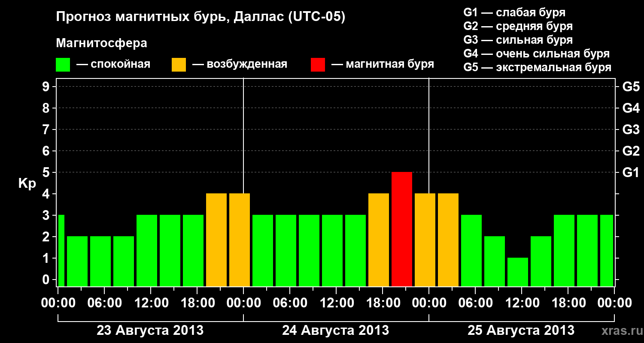The width and height of the screenshot is (644, 343).
Task: Click the '— возбужденная' legend label
Action: tap(240, 65)
